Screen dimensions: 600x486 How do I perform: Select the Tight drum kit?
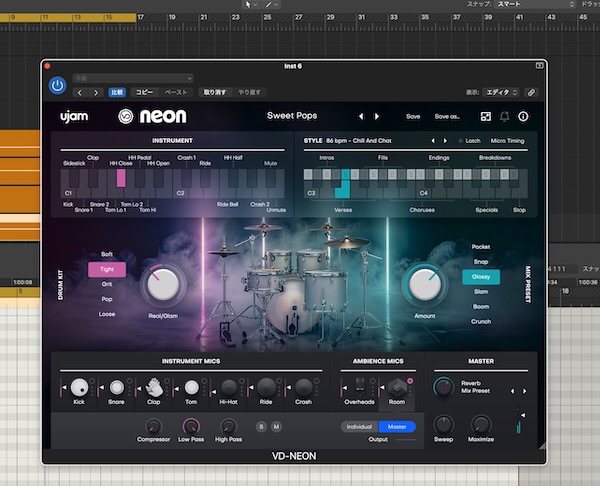click(x=107, y=269)
